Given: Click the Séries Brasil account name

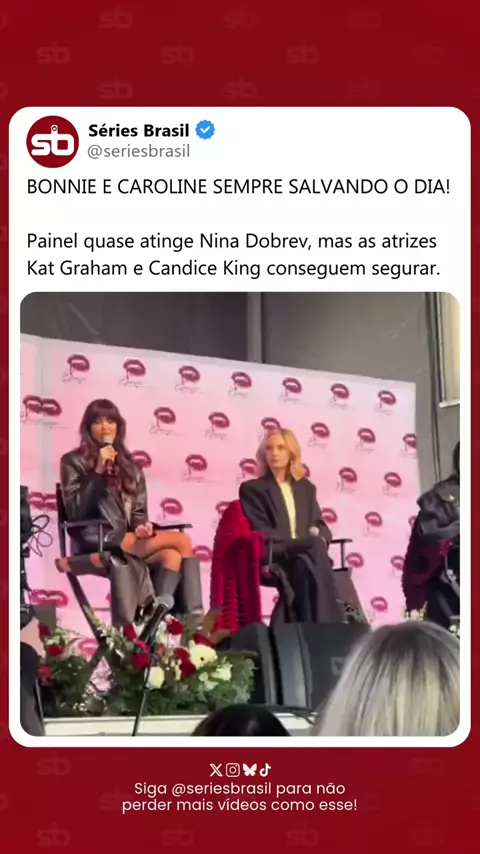Looking at the screenshot, I should click(138, 131).
